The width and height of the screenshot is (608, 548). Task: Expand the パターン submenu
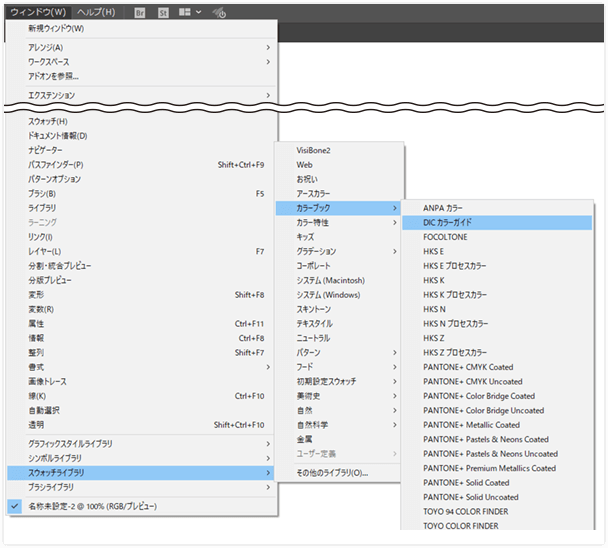coord(338,353)
